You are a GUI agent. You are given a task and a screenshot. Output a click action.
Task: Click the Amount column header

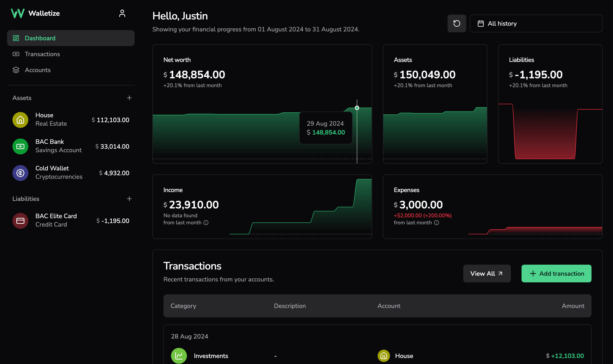click(573, 306)
